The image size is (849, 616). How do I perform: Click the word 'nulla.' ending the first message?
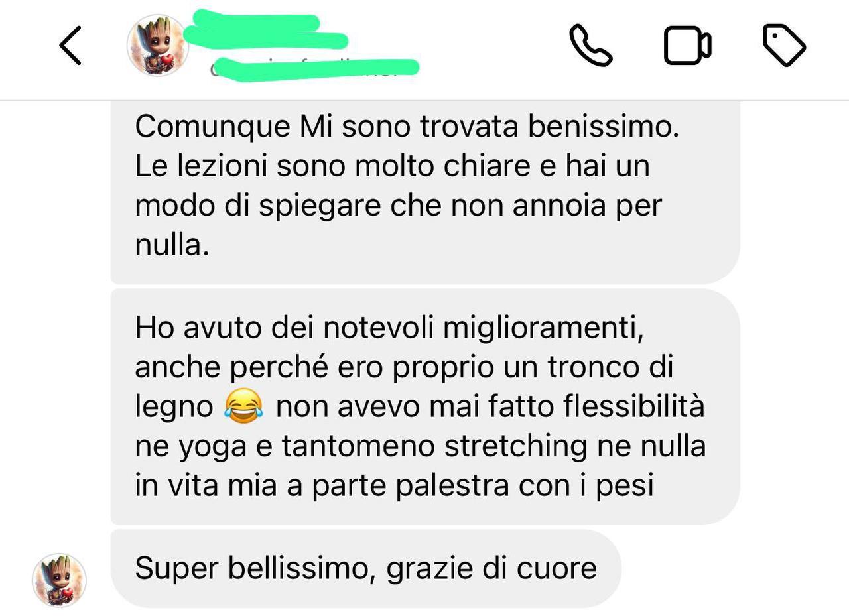pos(172,245)
